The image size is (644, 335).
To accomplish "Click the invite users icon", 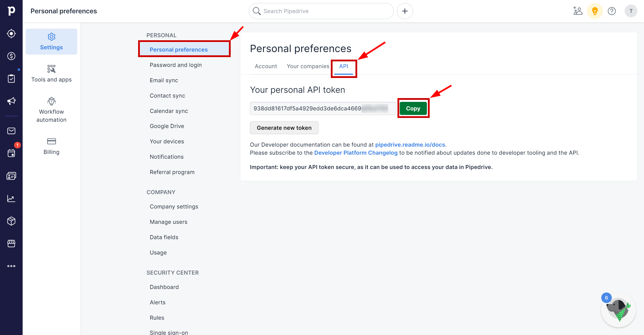I will (578, 11).
